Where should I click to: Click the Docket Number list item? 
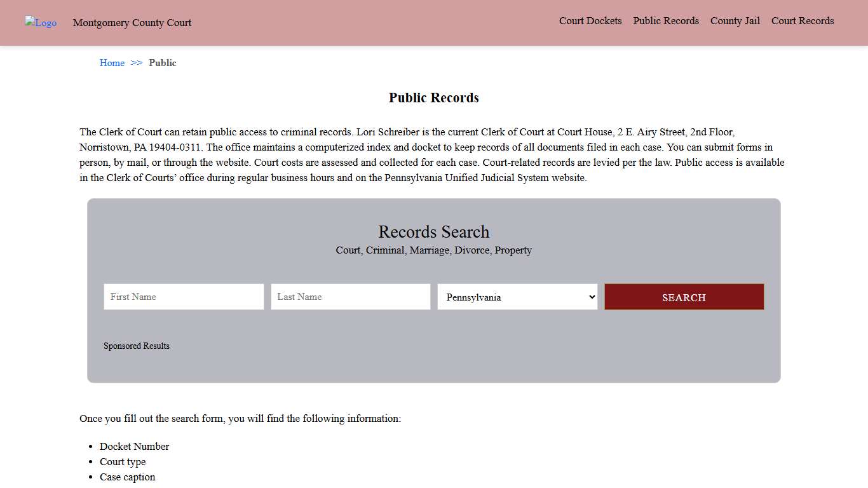coord(134,446)
